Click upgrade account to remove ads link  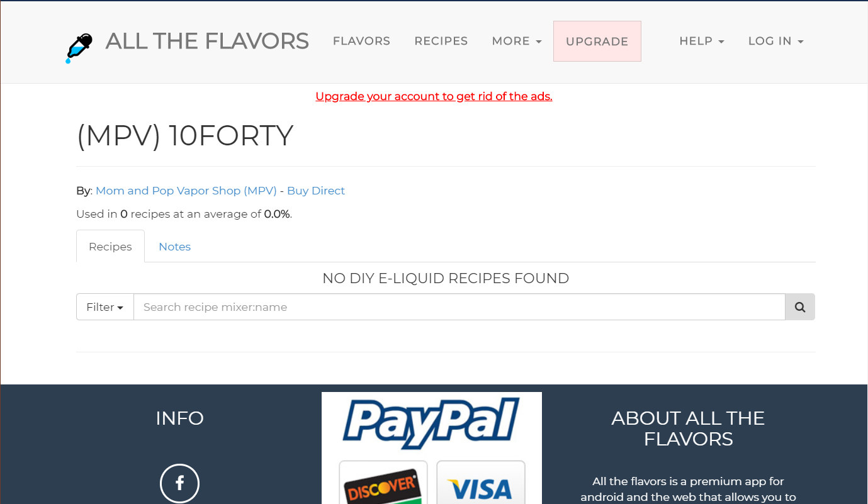click(x=434, y=96)
